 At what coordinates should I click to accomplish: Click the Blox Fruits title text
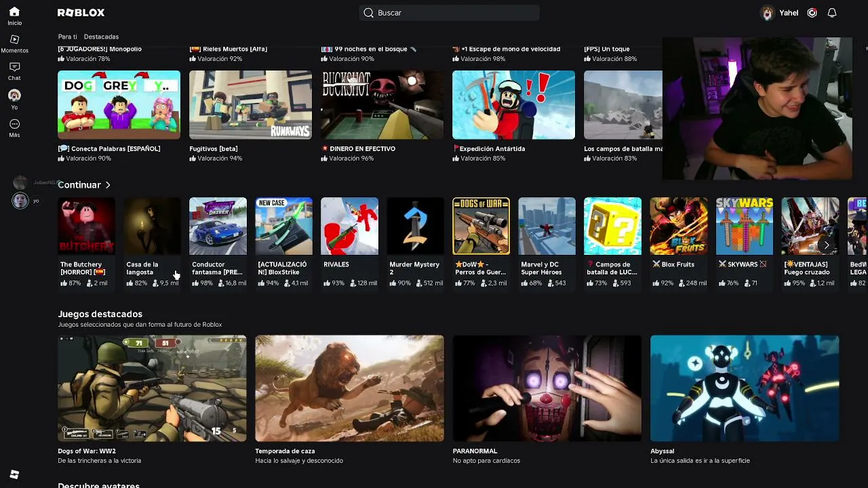(x=673, y=264)
